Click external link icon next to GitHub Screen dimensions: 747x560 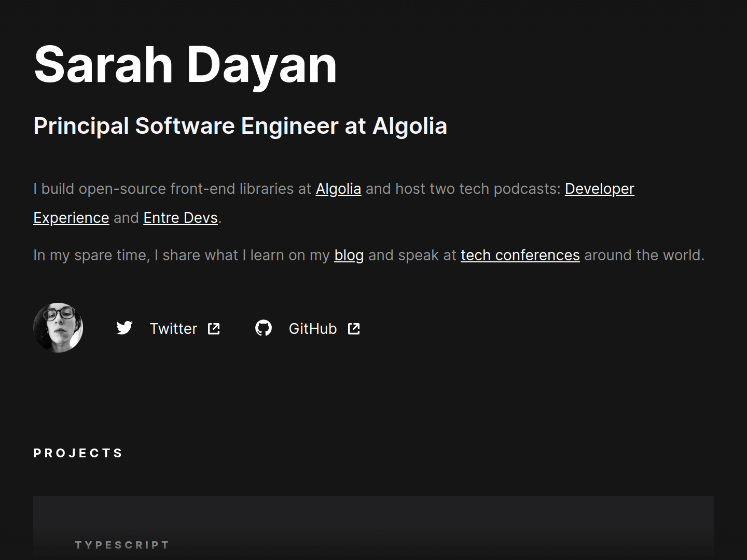(354, 329)
